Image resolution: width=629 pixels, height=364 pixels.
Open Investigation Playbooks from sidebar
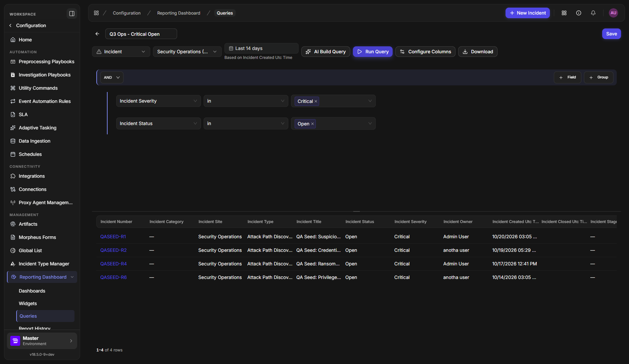click(42, 75)
